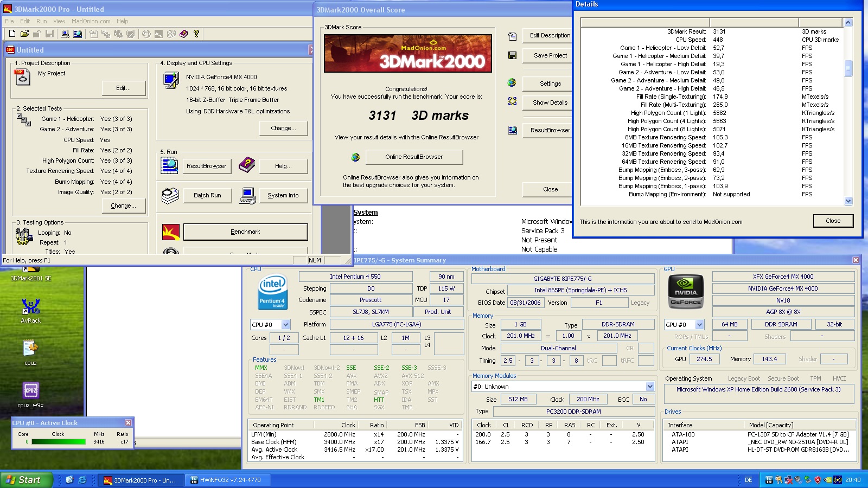
Task: Open the CPU #0 selector dropdown
Action: tap(286, 324)
